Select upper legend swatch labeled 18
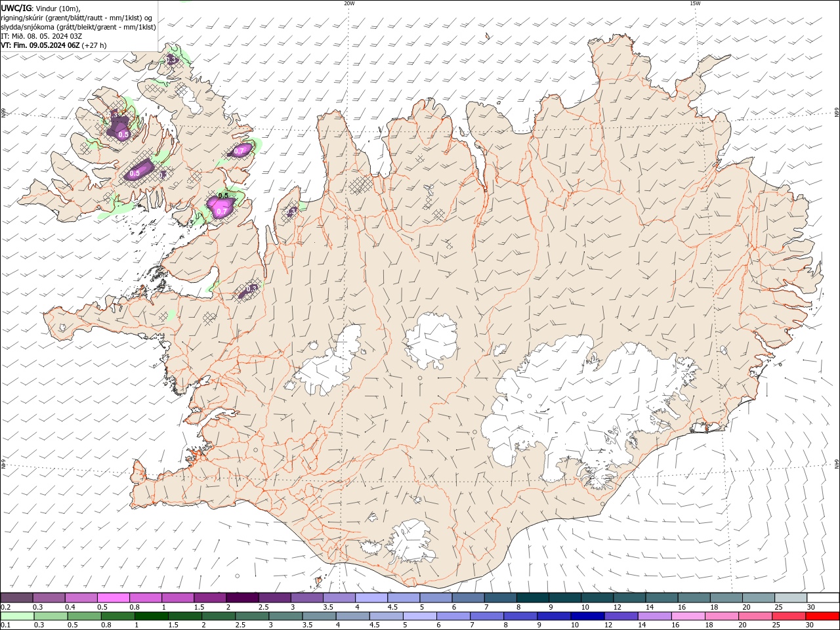Image resolution: width=840 pixels, height=630 pixels. [726, 598]
